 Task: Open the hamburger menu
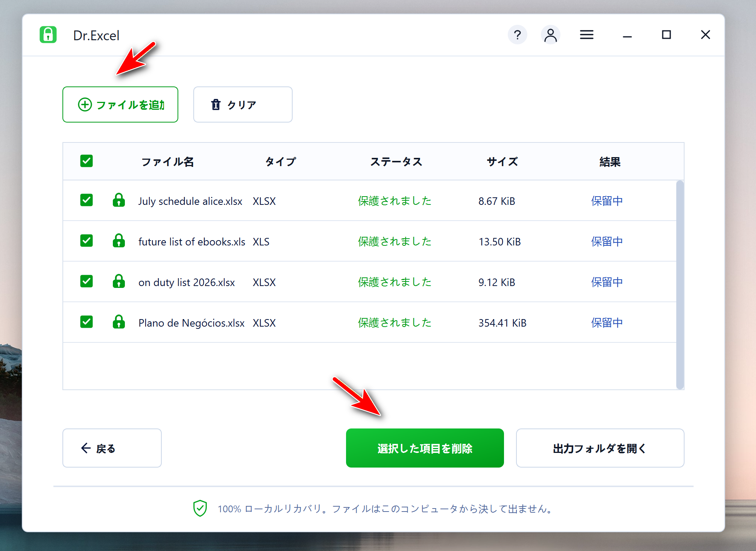(x=586, y=35)
